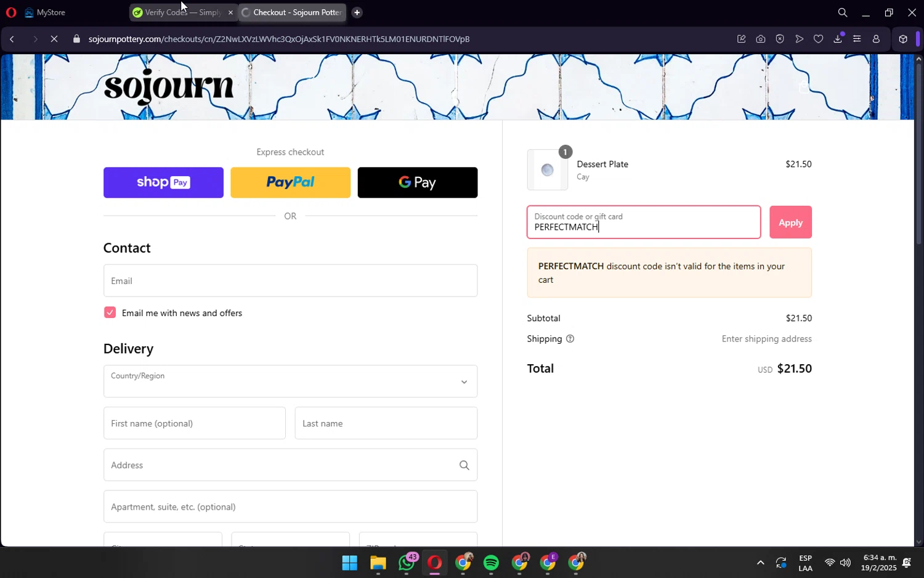Image resolution: width=924 pixels, height=578 pixels.
Task: Open Spotify from the taskbar
Action: (x=491, y=563)
